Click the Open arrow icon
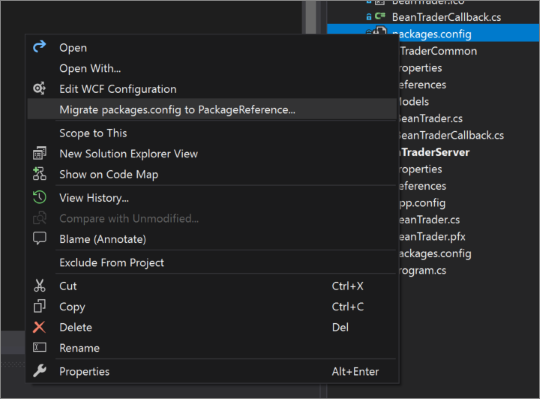The image size is (540, 399). tap(39, 46)
